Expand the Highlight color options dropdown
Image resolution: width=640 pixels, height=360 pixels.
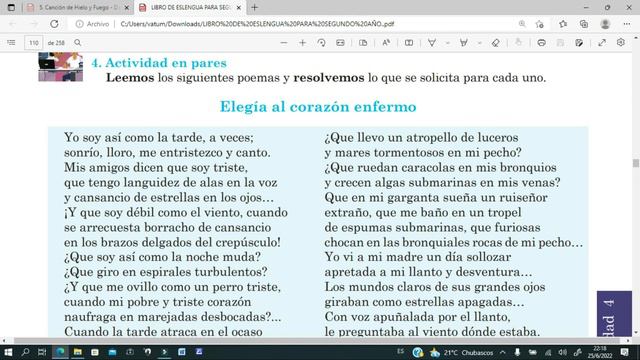coord(480,43)
